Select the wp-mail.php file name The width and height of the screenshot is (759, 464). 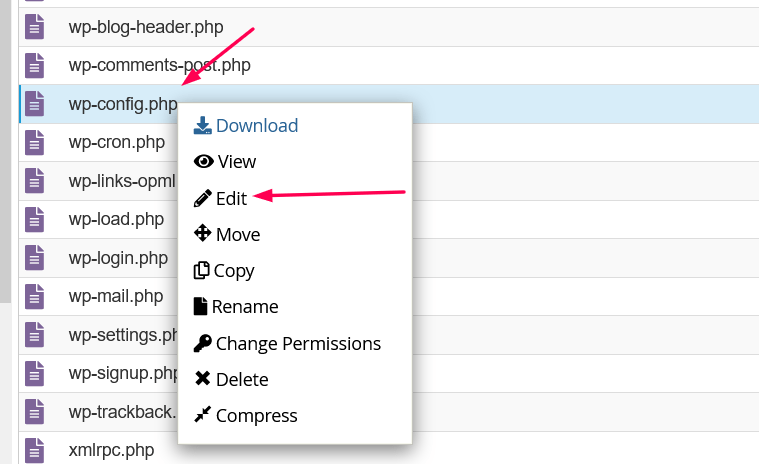[x=116, y=296]
